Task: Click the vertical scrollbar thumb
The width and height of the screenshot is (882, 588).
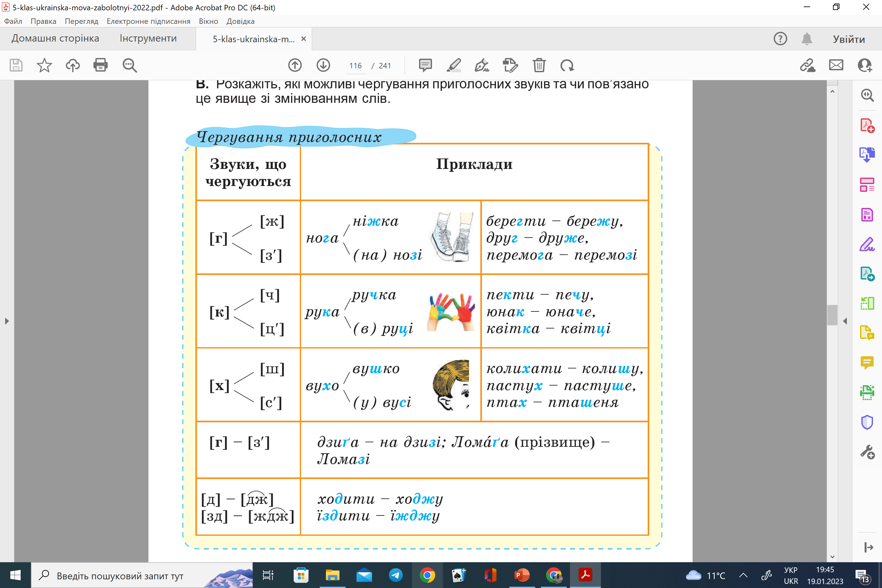Action: pos(832,315)
